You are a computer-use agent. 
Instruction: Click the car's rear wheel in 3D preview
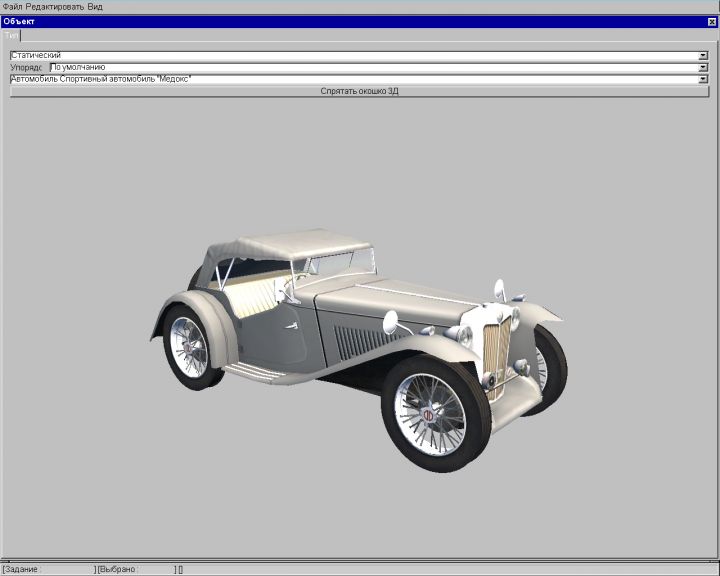189,346
